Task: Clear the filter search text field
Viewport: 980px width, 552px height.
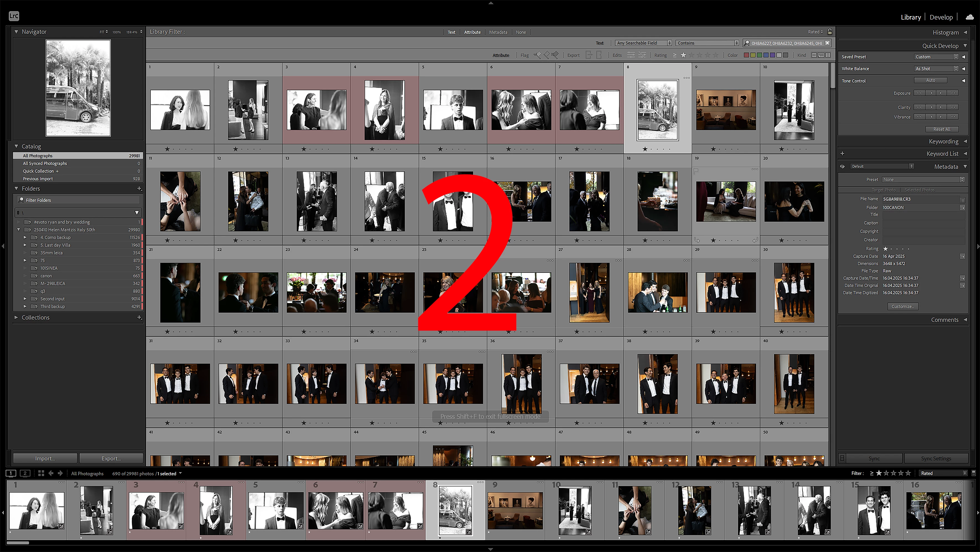Action: tap(827, 43)
